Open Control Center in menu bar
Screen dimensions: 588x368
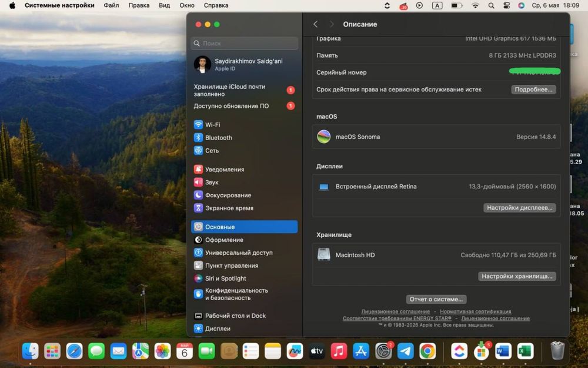(x=506, y=5)
